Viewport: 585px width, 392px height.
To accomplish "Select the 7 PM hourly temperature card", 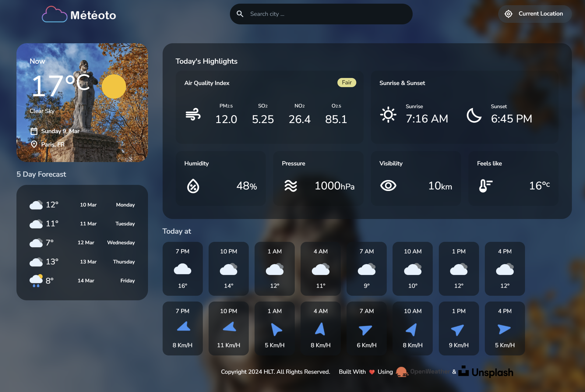I will point(182,268).
